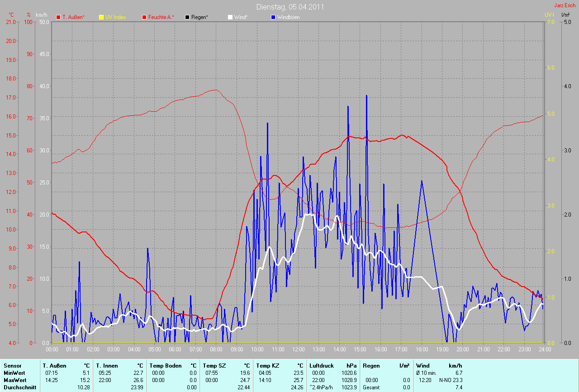Viewport: 579px width, 392px height.
Task: Click the Temp SZ minimum value '19.6'
Action: 245,373
